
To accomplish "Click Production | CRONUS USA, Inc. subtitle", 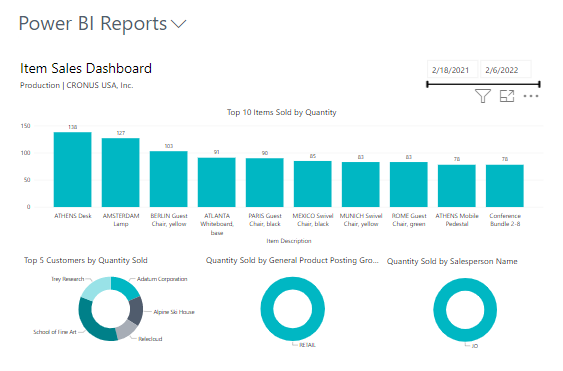I will 76,85.
